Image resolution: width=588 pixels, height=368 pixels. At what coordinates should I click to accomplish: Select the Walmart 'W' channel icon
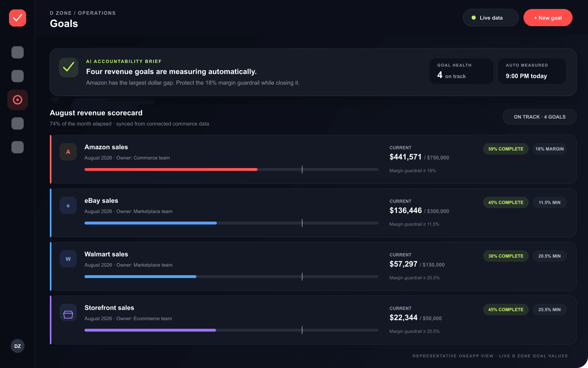pyautogui.click(x=68, y=259)
